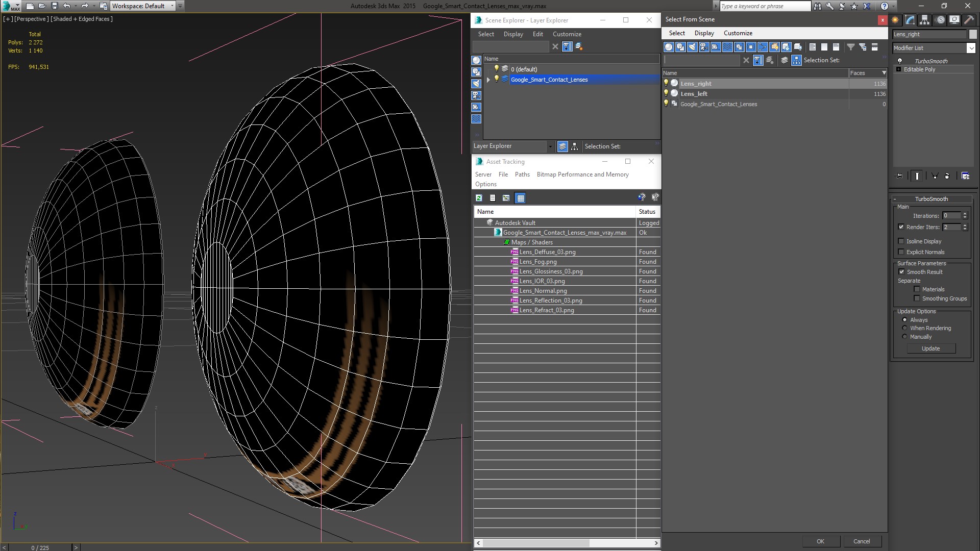Toggle Display Helpers filter in Select From Scene
Image resolution: width=980 pixels, height=551 pixels.
(x=716, y=47)
